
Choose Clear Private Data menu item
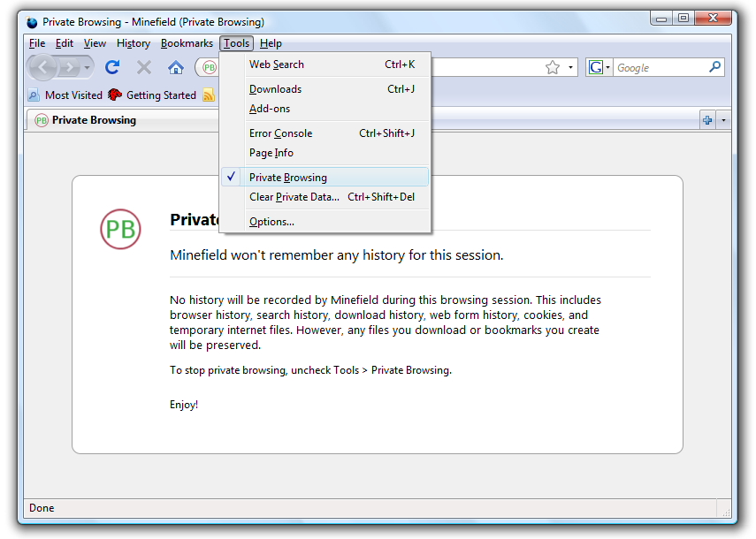pos(325,197)
